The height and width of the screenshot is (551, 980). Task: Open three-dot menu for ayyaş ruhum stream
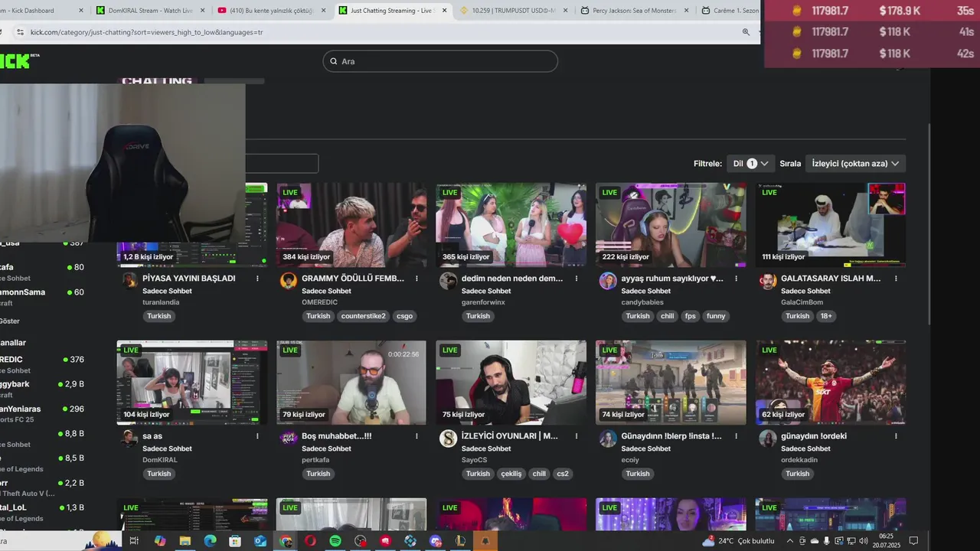(737, 279)
